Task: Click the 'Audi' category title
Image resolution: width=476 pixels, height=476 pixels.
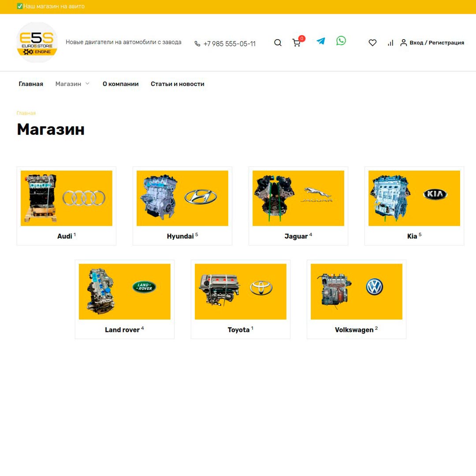Action: point(65,236)
